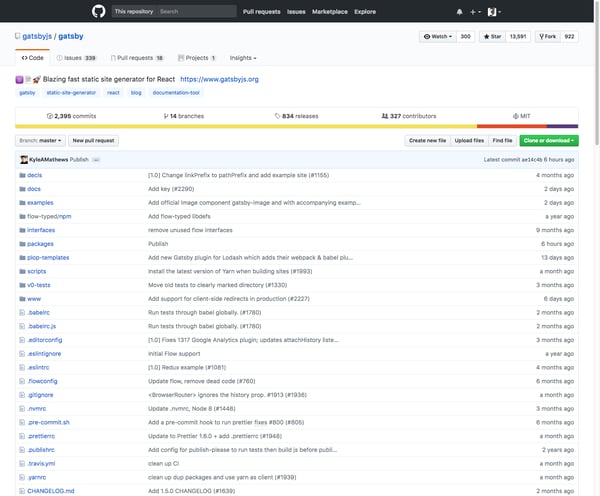Open the notifications bell icon

pos(459,12)
